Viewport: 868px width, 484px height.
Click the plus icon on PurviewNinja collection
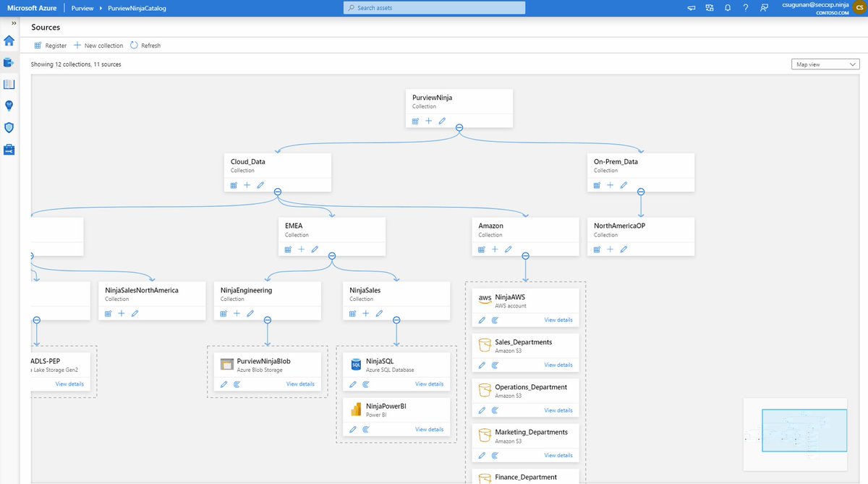[x=428, y=121]
